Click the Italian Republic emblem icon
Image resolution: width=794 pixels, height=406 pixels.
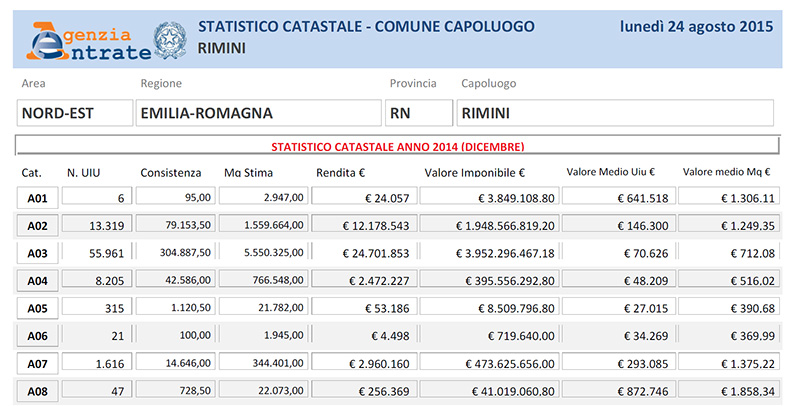pos(170,40)
